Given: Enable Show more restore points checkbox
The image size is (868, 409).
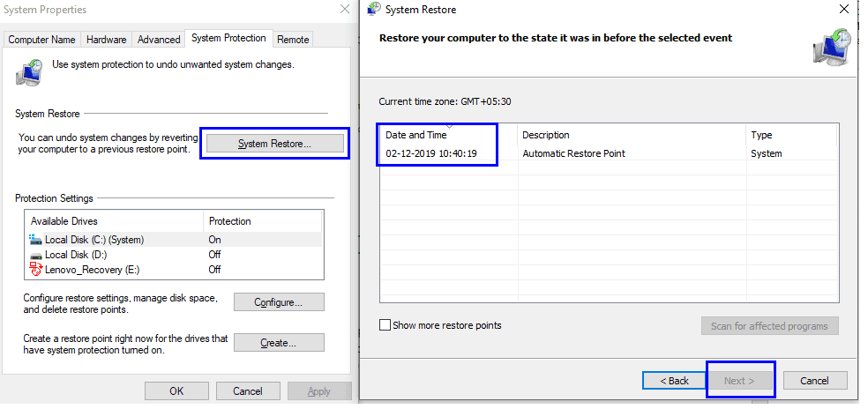Looking at the screenshot, I should tap(385, 325).
